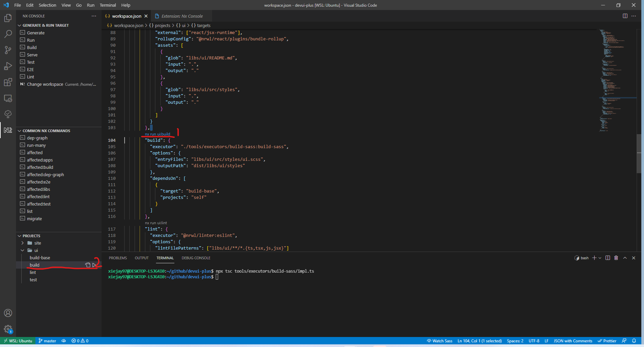Close the bottom panel
Viewport: 644px width, 347px height.
pos(634,258)
